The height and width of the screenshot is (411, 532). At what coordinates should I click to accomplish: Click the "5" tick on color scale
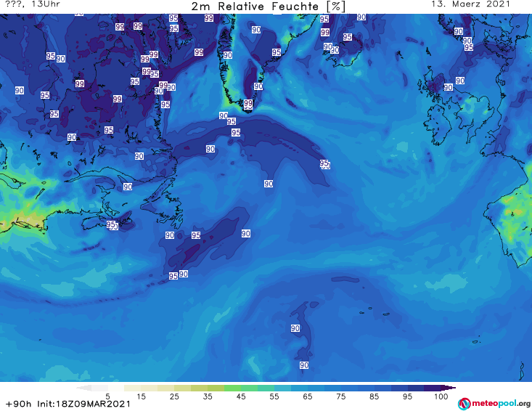pyautogui.click(x=107, y=396)
